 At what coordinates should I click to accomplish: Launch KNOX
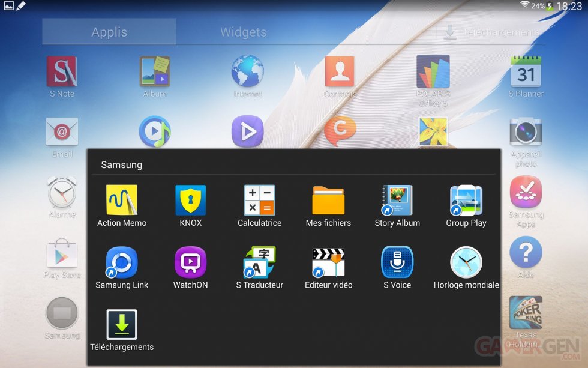point(191,201)
